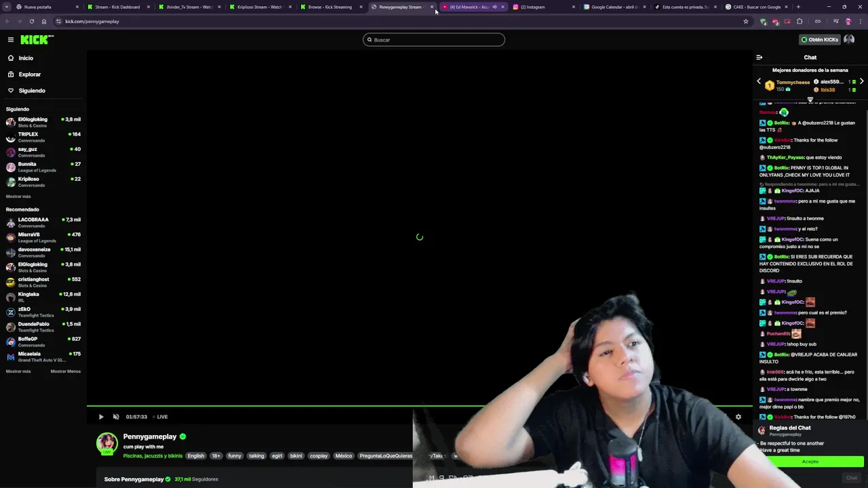Screen dimensions: 868x488
Task: Select the talking tag
Action: click(256, 456)
